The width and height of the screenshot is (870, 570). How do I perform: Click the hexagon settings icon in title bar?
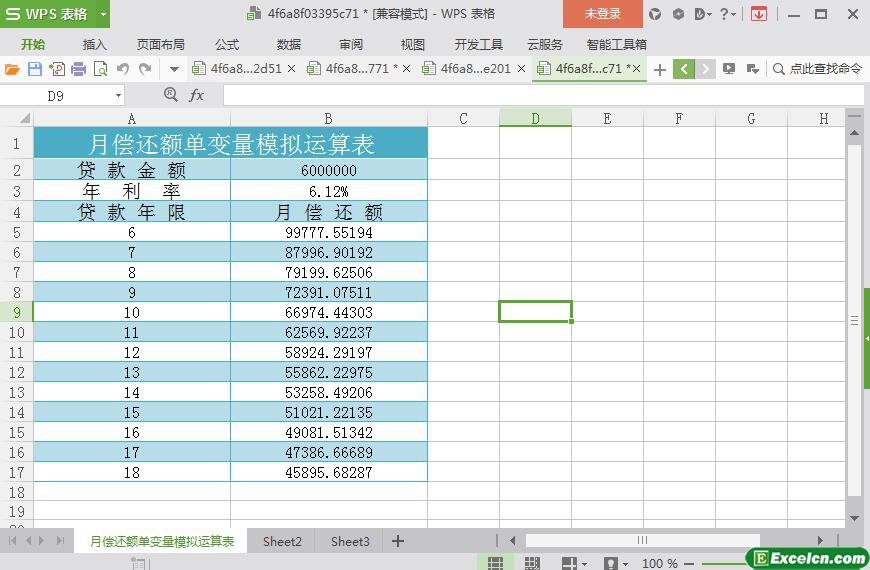678,14
